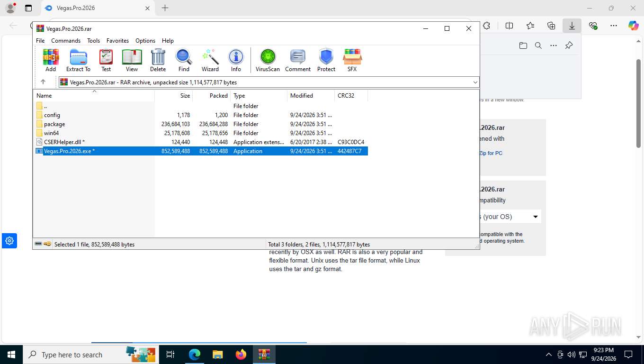Open the Options menu
The width and height of the screenshot is (644, 364).
point(145,41)
